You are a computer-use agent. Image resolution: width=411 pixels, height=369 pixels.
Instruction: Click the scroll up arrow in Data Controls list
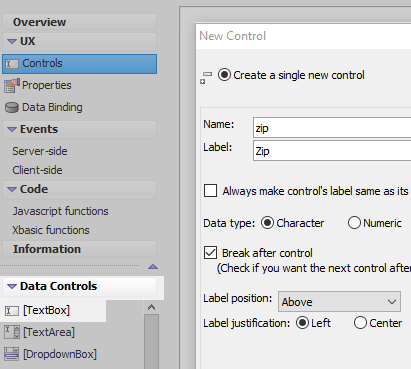tap(152, 307)
